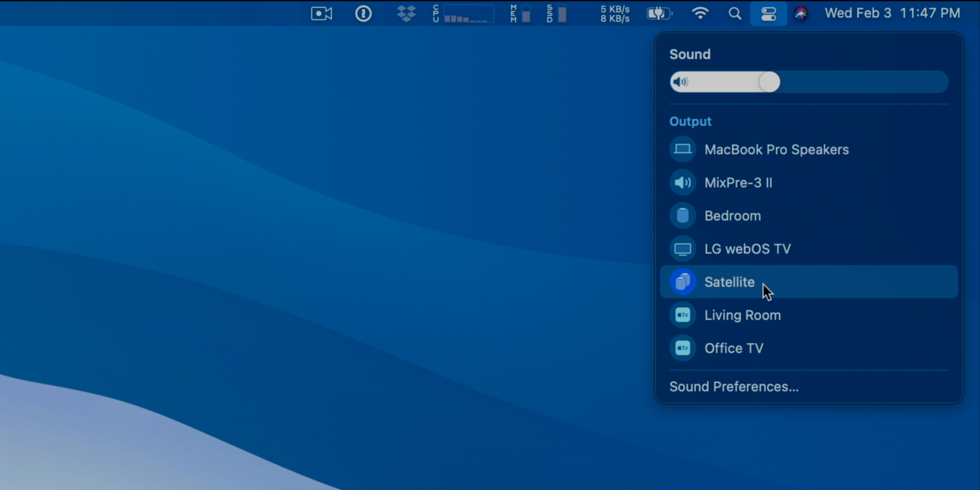
Task: Select MacBook Pro Speakers as output
Action: click(776, 149)
